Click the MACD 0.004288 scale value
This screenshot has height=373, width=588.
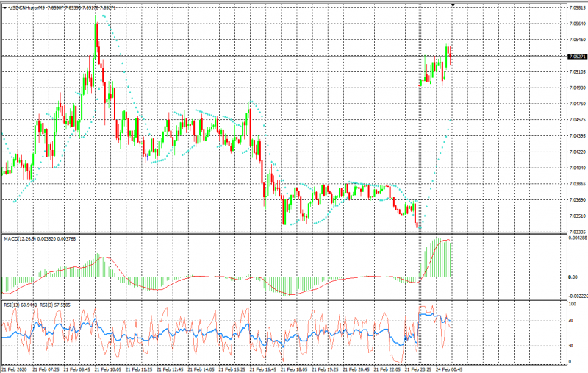coord(577,238)
